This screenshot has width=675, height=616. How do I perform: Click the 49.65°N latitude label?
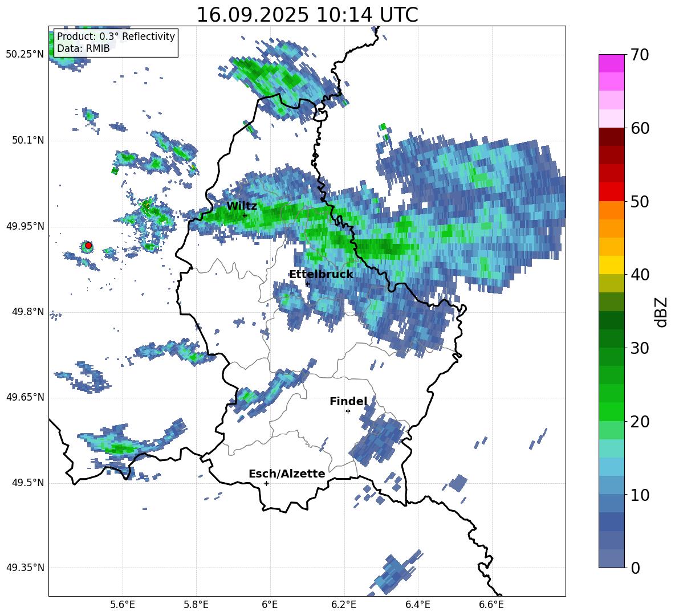click(x=25, y=397)
